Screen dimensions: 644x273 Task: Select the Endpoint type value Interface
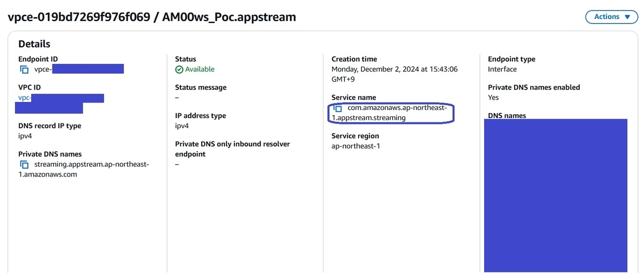pos(502,69)
